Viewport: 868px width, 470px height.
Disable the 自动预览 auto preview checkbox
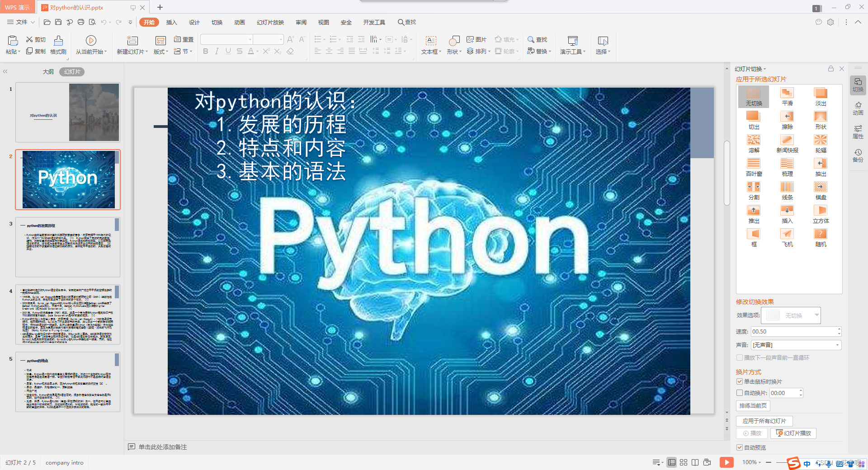pyautogui.click(x=740, y=447)
